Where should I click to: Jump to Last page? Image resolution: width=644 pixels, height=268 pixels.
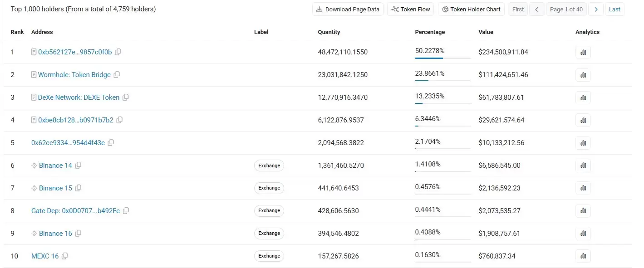615,9
